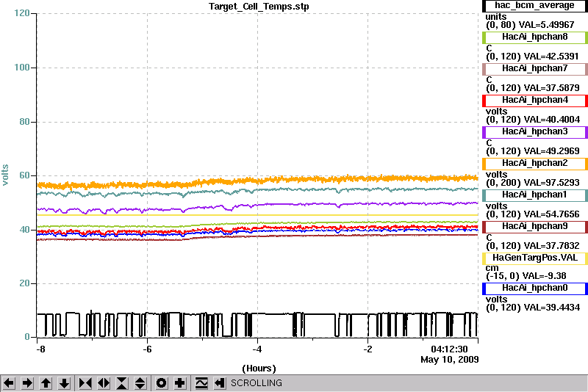The image size is (588, 392).
Task: Select the HacAi_hpchan2 curve legend
Action: coord(535,163)
